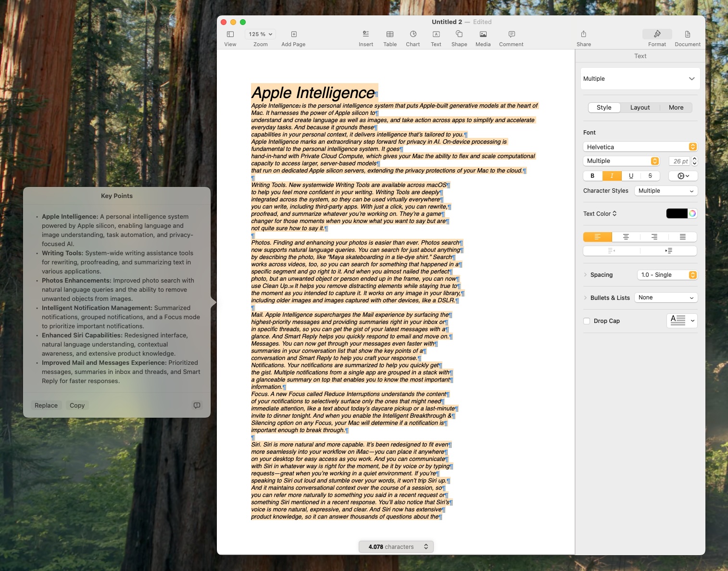728x571 pixels.
Task: Click the Share toolbar icon
Action: (x=583, y=38)
